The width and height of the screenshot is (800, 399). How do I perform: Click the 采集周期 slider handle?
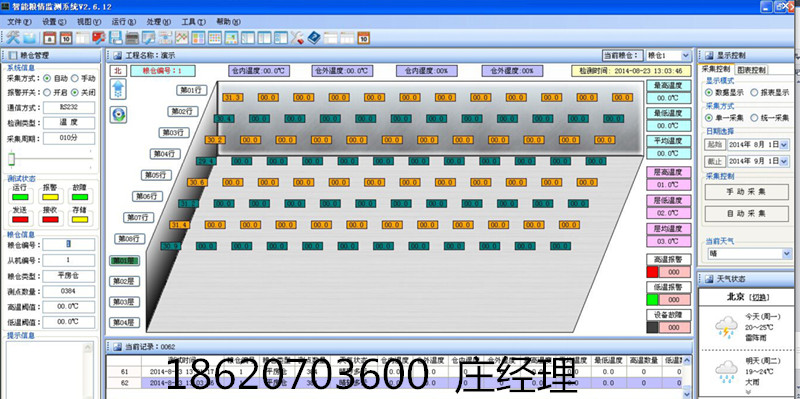click(x=11, y=160)
